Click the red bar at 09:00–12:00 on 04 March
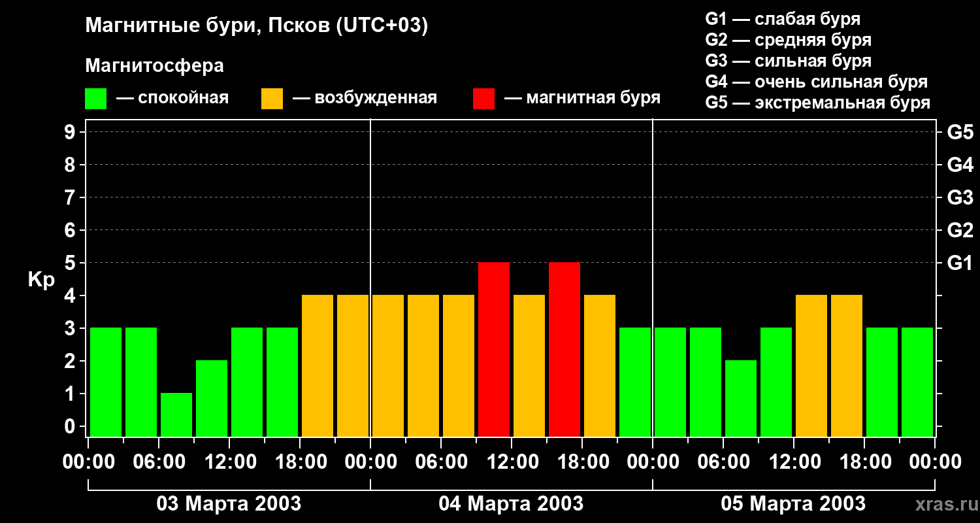The image size is (980, 523). coord(494,349)
